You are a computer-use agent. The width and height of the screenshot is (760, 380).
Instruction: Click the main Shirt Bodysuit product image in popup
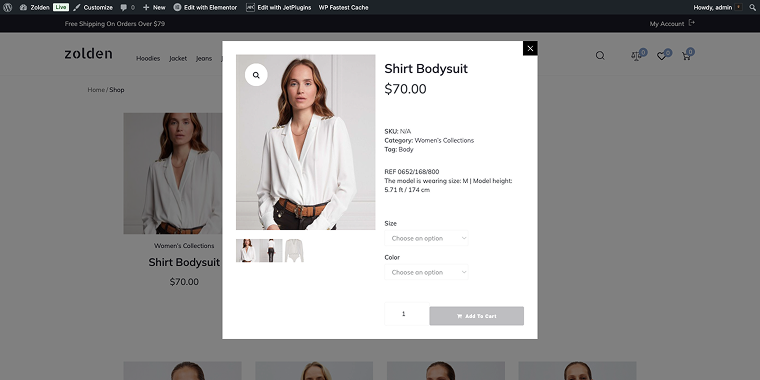(305, 142)
